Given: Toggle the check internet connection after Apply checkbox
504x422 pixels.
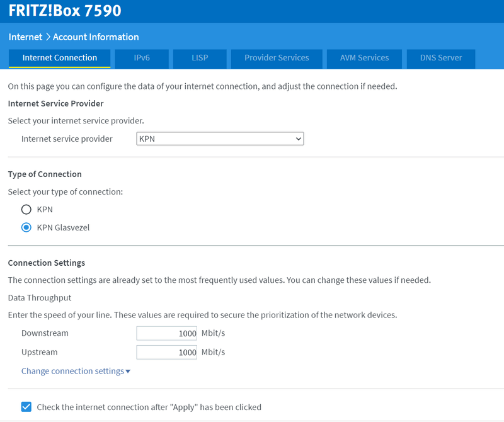Looking at the screenshot, I should (x=26, y=407).
